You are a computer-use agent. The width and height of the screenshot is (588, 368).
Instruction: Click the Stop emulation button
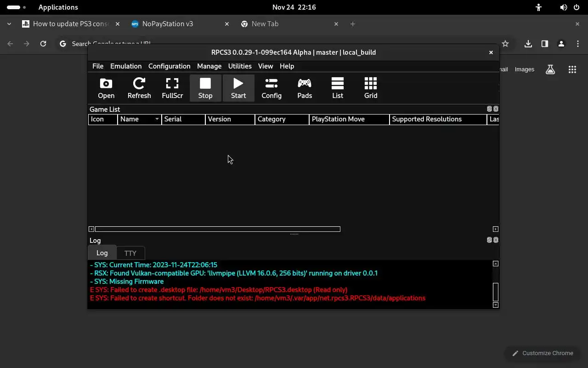click(205, 88)
